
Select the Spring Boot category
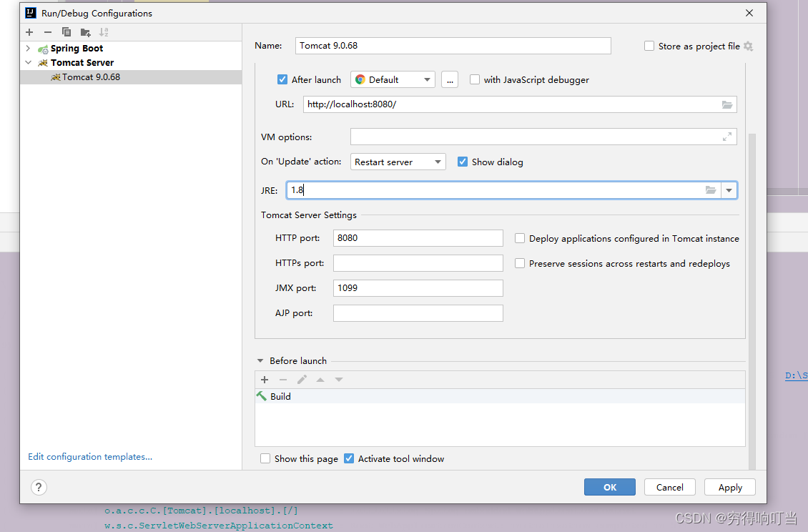77,48
